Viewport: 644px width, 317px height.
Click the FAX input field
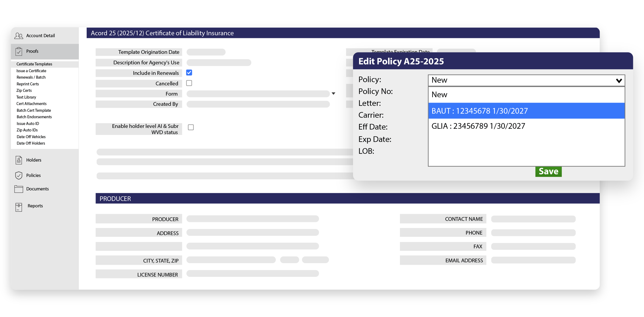[x=533, y=246]
